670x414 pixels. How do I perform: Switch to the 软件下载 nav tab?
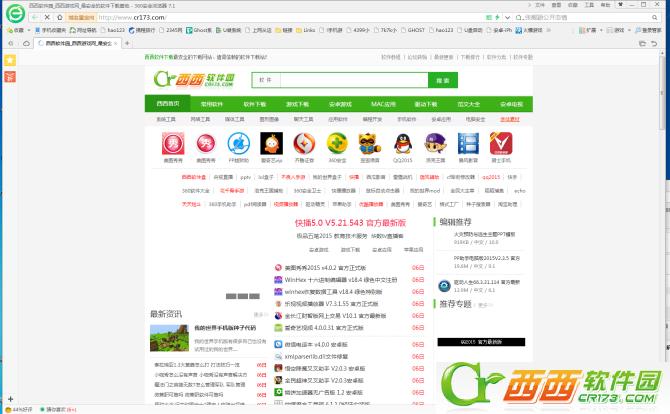[255, 104]
